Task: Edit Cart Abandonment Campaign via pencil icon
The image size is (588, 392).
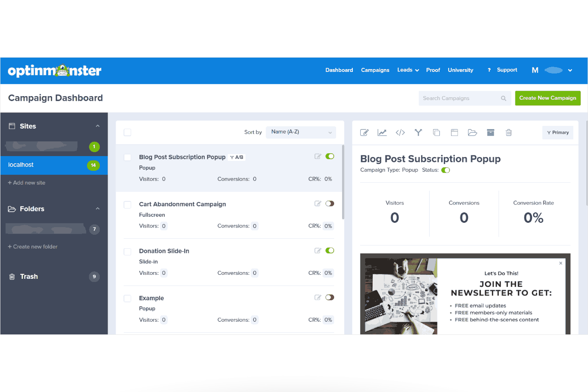Action: coord(318,204)
